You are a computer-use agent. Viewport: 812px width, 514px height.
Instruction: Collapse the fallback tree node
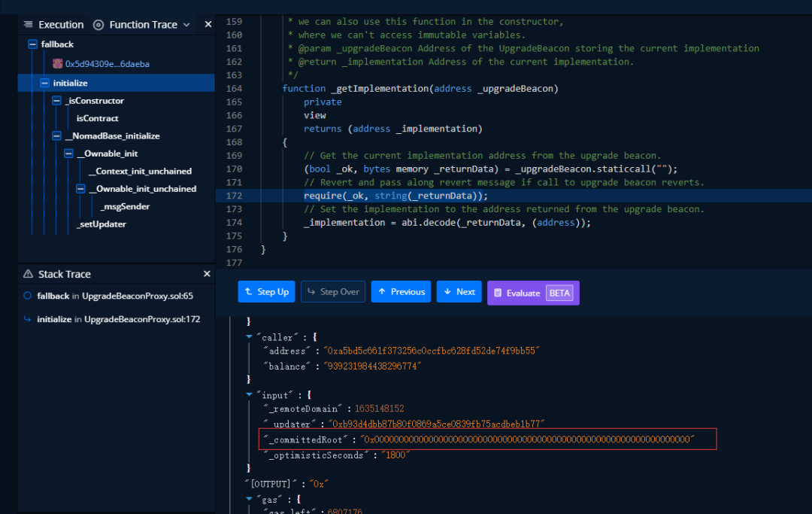(32, 44)
